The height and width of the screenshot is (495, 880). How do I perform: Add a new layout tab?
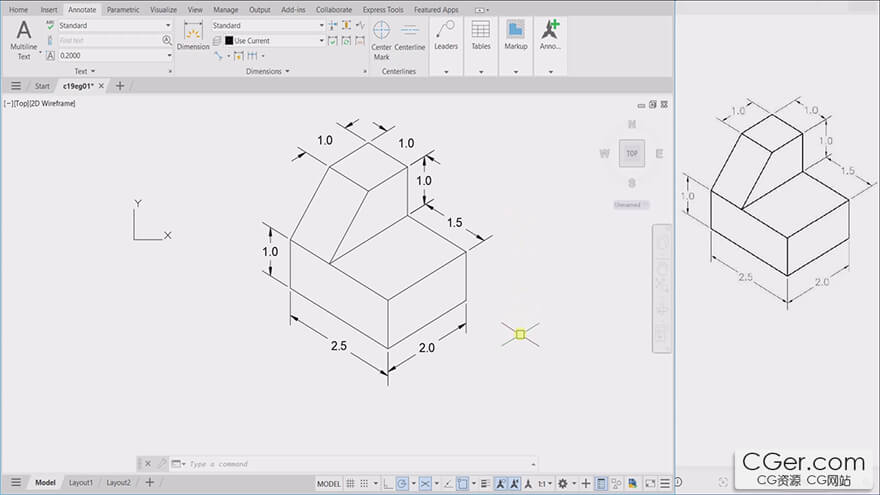pos(150,482)
